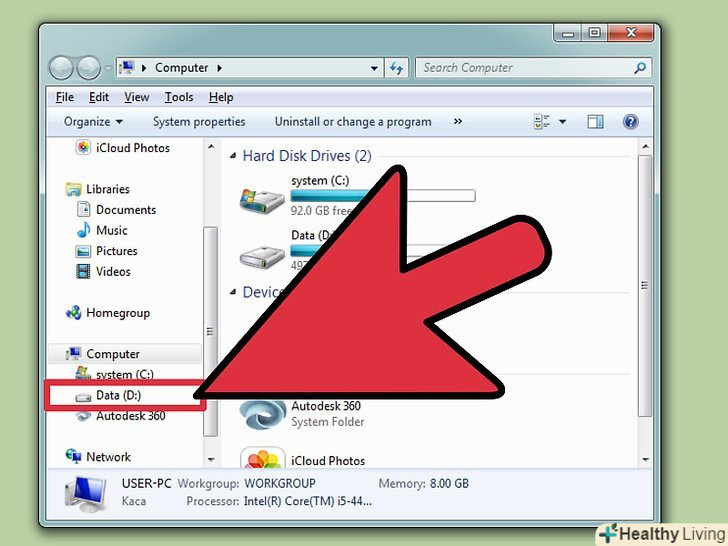Image resolution: width=728 pixels, height=546 pixels.
Task: Toggle the preview pane icon
Action: (x=595, y=122)
